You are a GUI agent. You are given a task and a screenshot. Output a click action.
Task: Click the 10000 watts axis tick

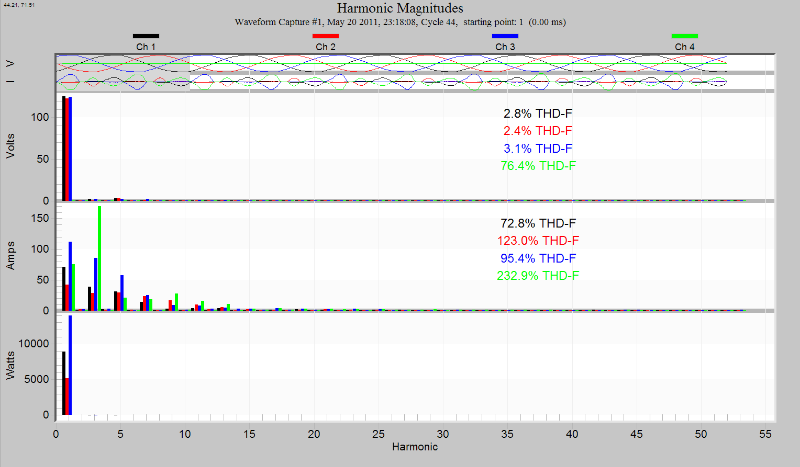pyautogui.click(x=34, y=344)
